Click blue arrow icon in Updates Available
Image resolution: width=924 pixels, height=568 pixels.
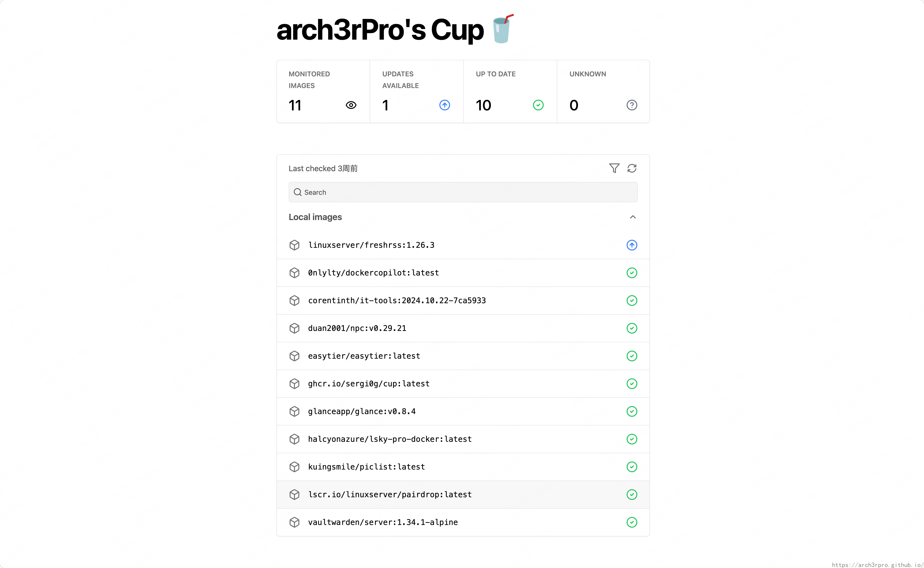[x=445, y=105]
